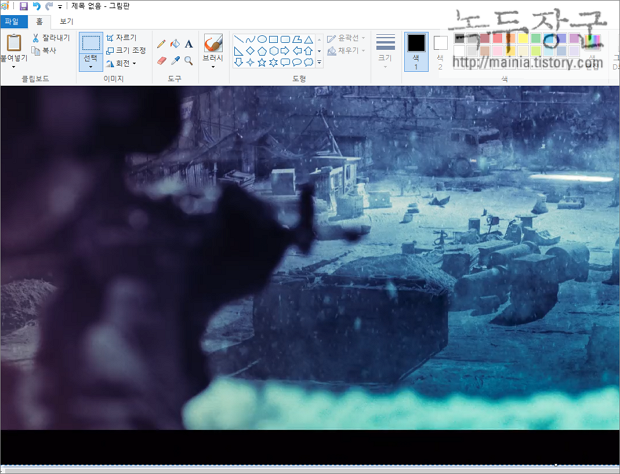The image size is (620, 474).
Task: Choose the Four-point star shape
Action: (250, 62)
